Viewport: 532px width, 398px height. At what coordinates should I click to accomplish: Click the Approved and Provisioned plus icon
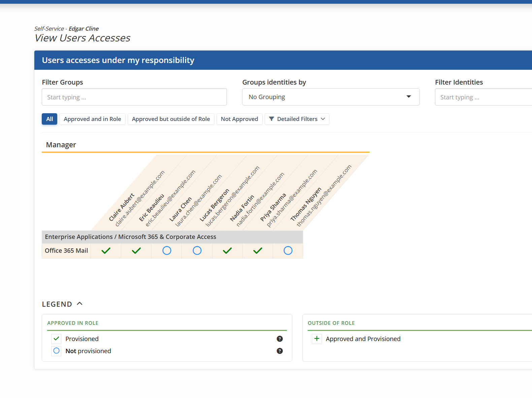(317, 339)
